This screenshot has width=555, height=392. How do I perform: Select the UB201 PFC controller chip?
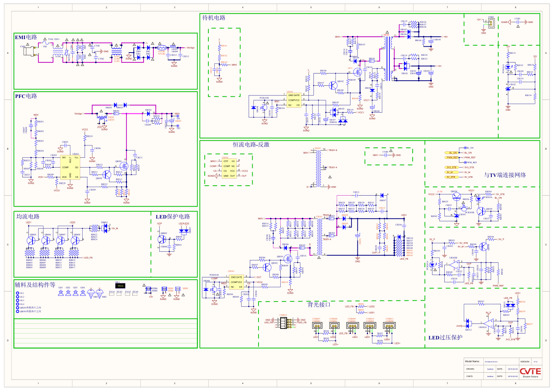[70, 167]
